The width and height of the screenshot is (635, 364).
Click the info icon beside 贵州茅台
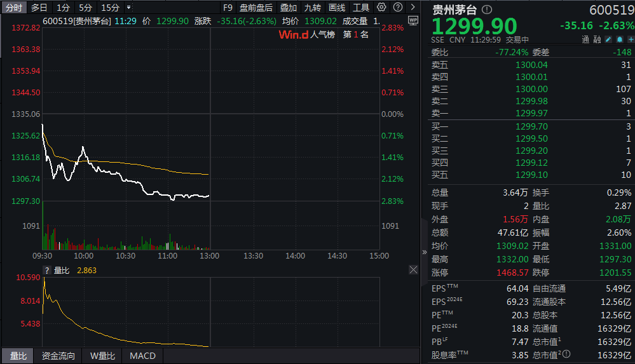tap(487, 10)
